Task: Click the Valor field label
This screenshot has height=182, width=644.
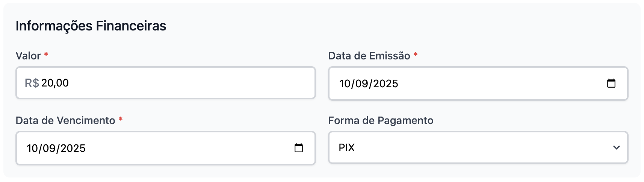Action: [28, 56]
